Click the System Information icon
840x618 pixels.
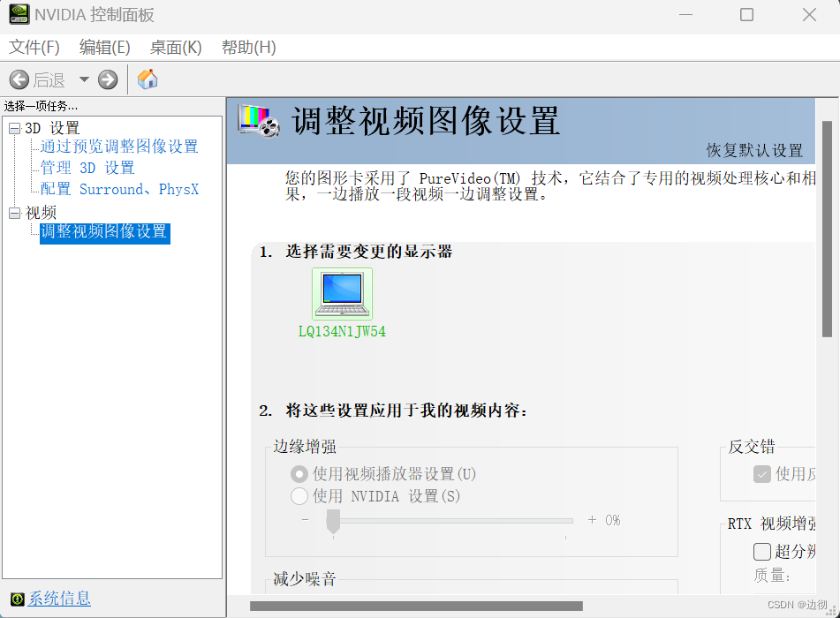coord(17,599)
